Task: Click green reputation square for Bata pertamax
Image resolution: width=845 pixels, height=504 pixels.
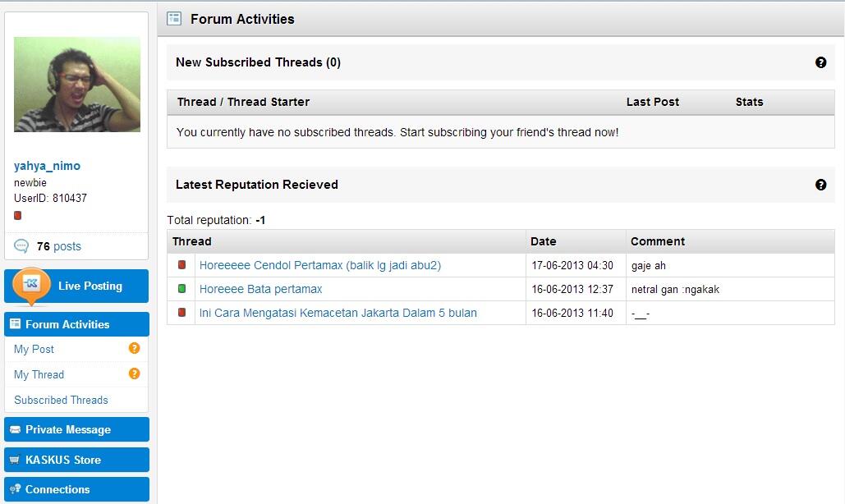Action: tap(181, 289)
